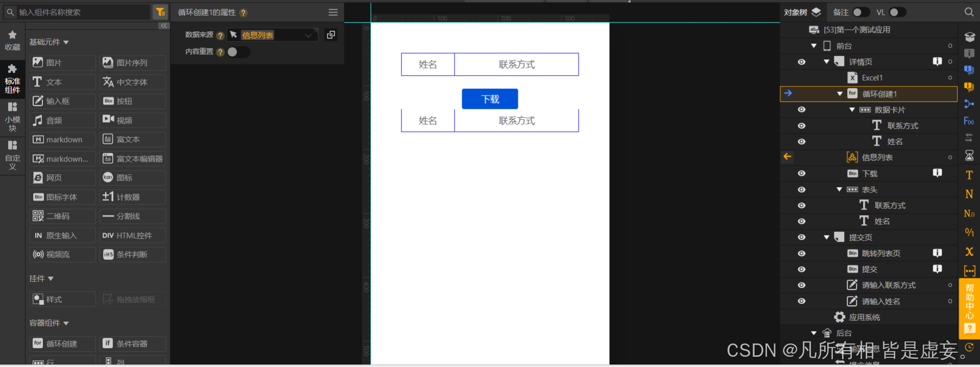Switch to the 小模块 tab

(12, 117)
